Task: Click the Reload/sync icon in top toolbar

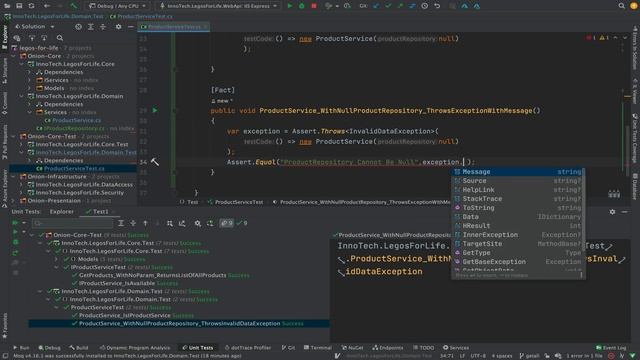Action: click(x=31, y=6)
